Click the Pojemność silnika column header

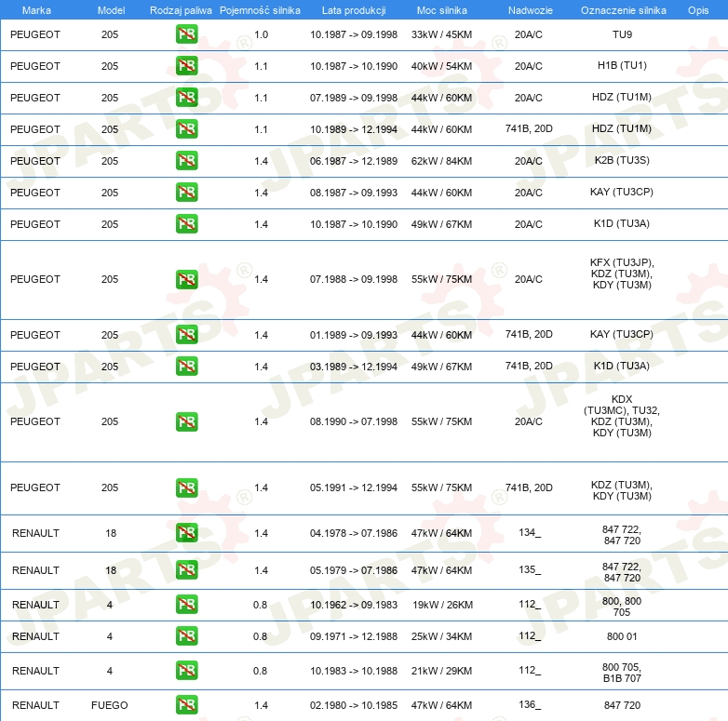coord(260,10)
